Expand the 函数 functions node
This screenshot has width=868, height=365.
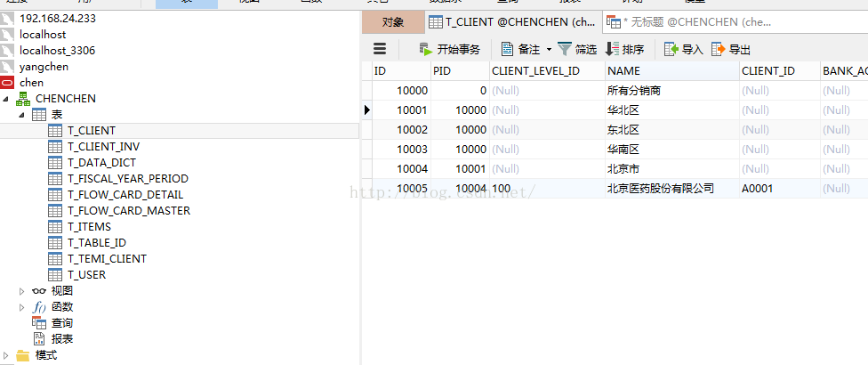[22, 307]
